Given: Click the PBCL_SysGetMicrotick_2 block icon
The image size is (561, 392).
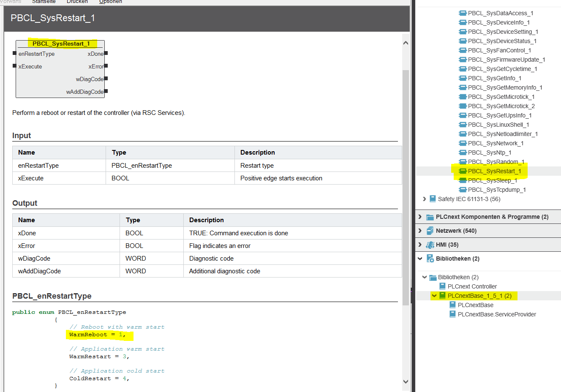Looking at the screenshot, I should pos(463,106).
